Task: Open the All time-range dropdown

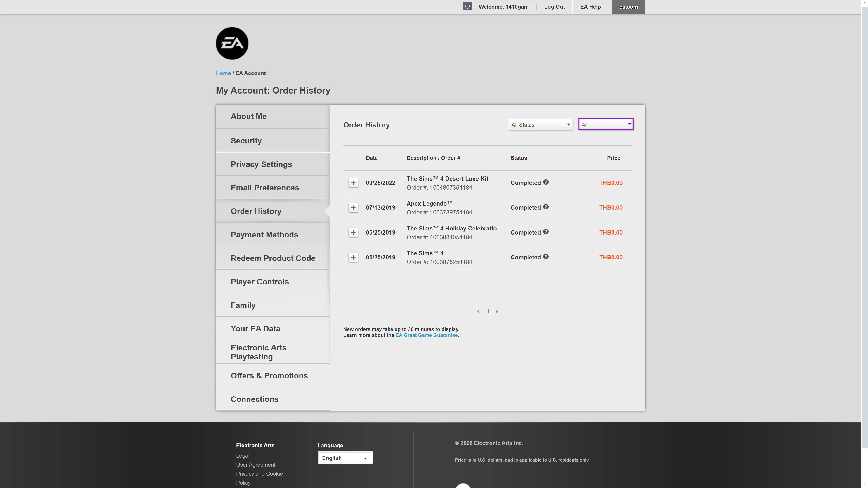Action: (x=606, y=125)
